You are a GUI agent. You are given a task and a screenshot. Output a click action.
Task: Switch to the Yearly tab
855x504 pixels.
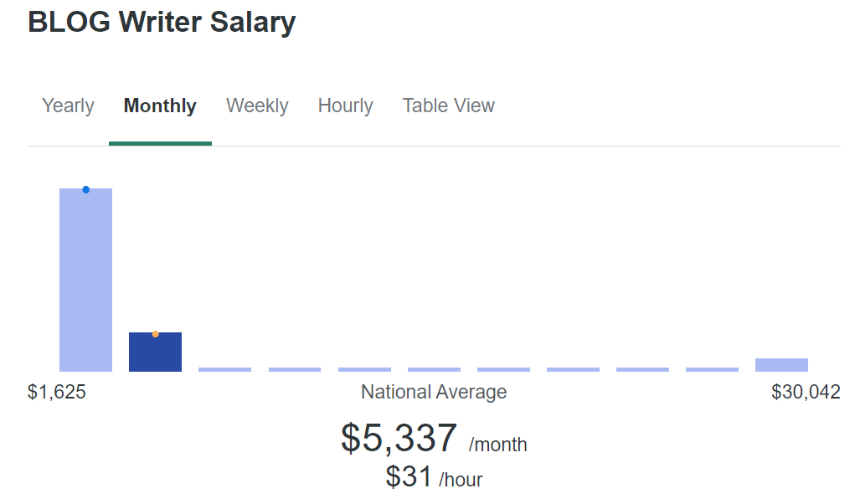pyautogui.click(x=68, y=106)
